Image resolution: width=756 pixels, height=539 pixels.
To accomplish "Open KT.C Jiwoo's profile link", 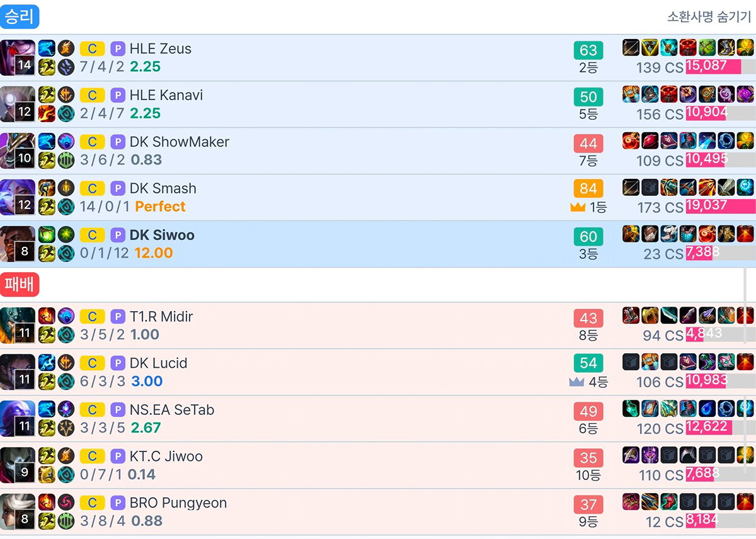I will (166, 457).
